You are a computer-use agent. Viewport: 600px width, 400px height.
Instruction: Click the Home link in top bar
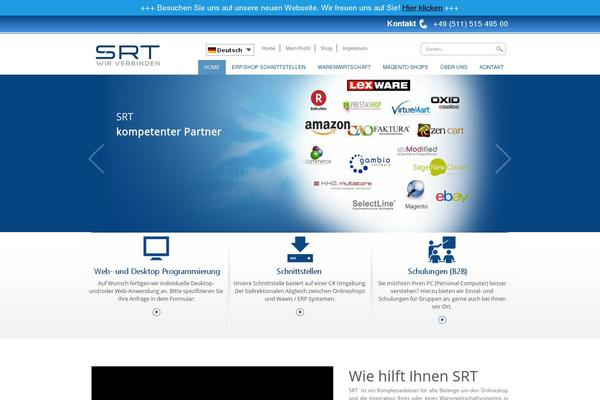268,48
